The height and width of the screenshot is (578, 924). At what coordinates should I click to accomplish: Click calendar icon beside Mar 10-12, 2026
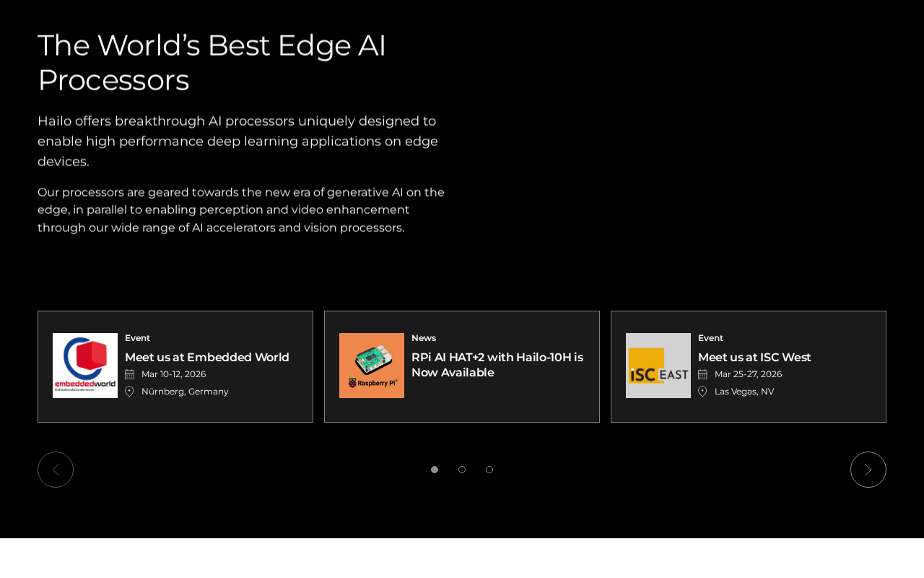(130, 374)
